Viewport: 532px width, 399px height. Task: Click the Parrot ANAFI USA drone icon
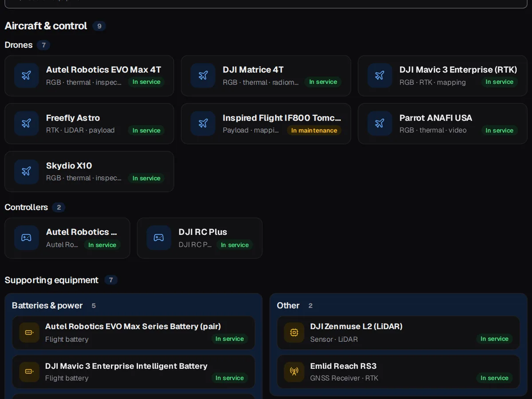380,124
